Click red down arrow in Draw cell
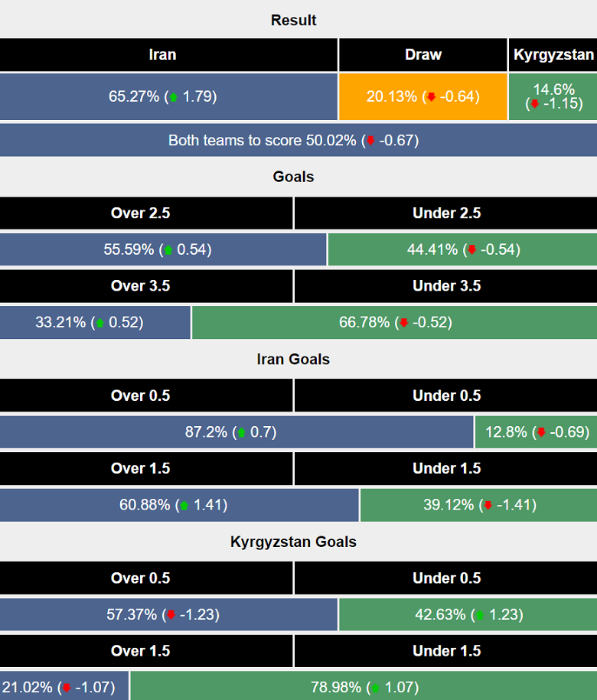The image size is (597, 700). 432,97
